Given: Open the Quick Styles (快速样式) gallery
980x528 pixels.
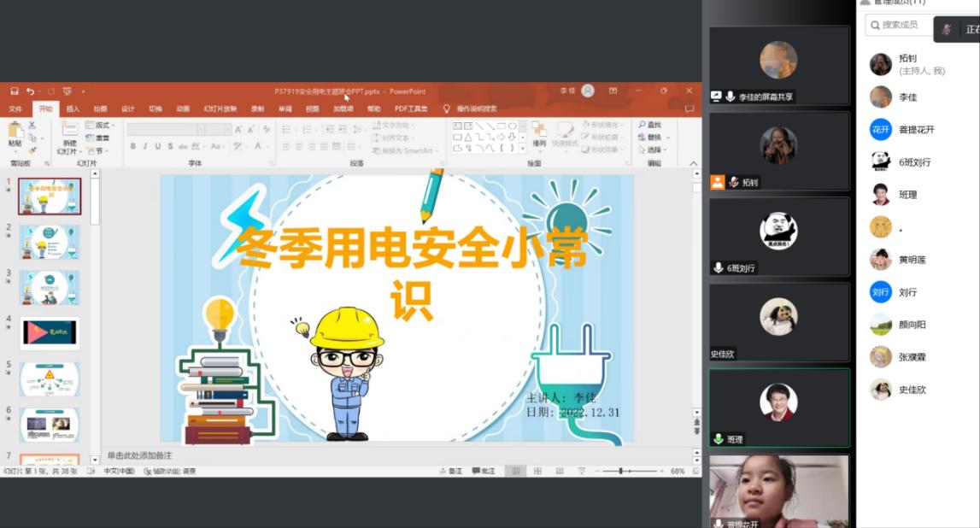Looking at the screenshot, I should [565, 134].
